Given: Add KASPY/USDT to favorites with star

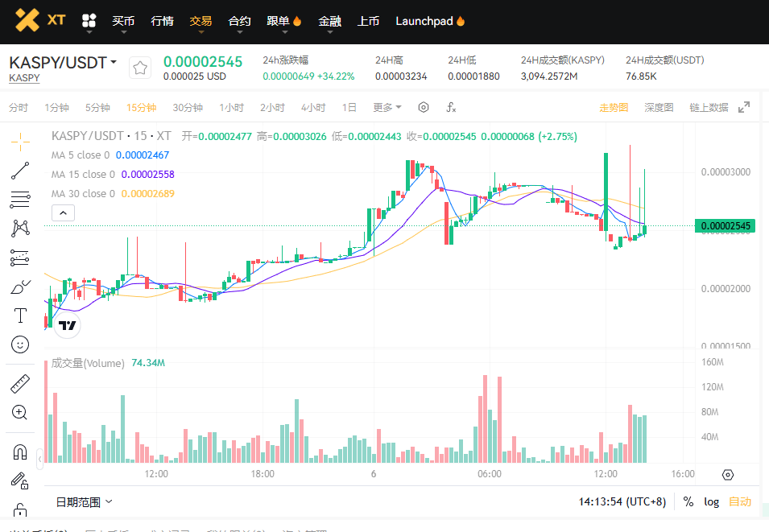Looking at the screenshot, I should click(140, 68).
